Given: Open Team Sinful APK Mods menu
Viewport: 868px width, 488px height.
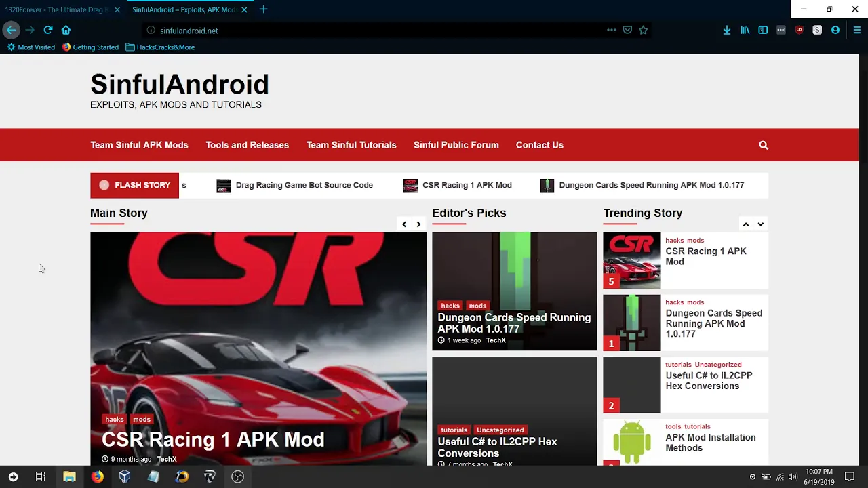Looking at the screenshot, I should (x=139, y=145).
